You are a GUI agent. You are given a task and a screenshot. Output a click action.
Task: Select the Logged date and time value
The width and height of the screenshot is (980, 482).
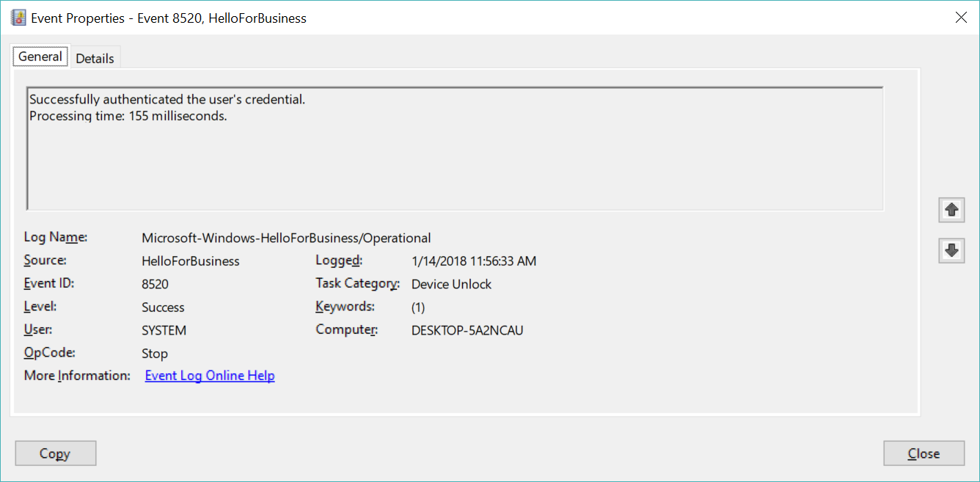point(474,261)
